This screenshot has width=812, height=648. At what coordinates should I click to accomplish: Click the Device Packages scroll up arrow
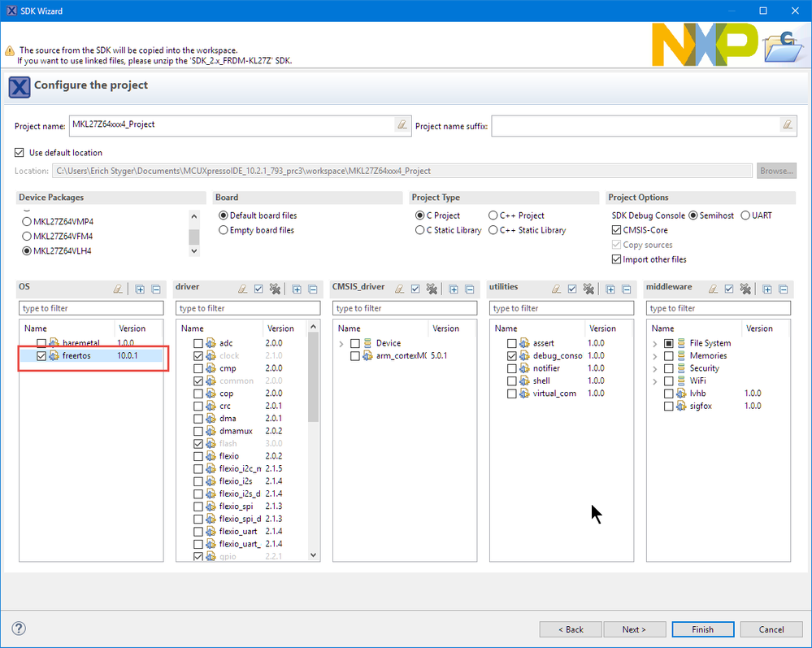pos(194,216)
